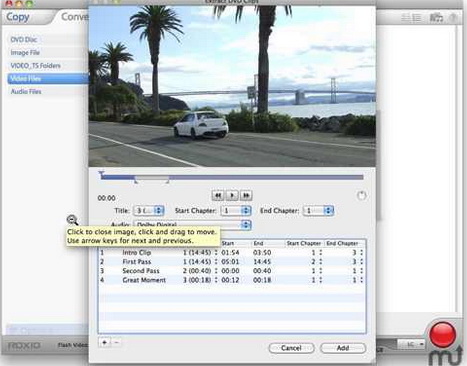Click the Add button
The image size is (467, 366).
point(343,348)
